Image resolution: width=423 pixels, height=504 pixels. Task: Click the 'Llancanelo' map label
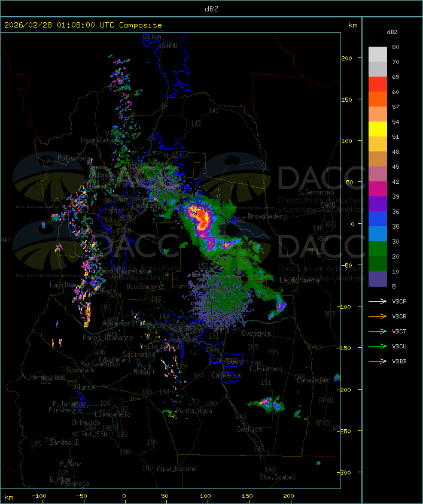tap(112, 414)
